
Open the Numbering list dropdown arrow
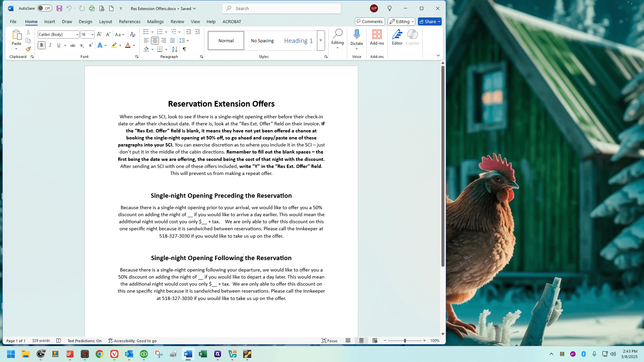click(x=166, y=32)
